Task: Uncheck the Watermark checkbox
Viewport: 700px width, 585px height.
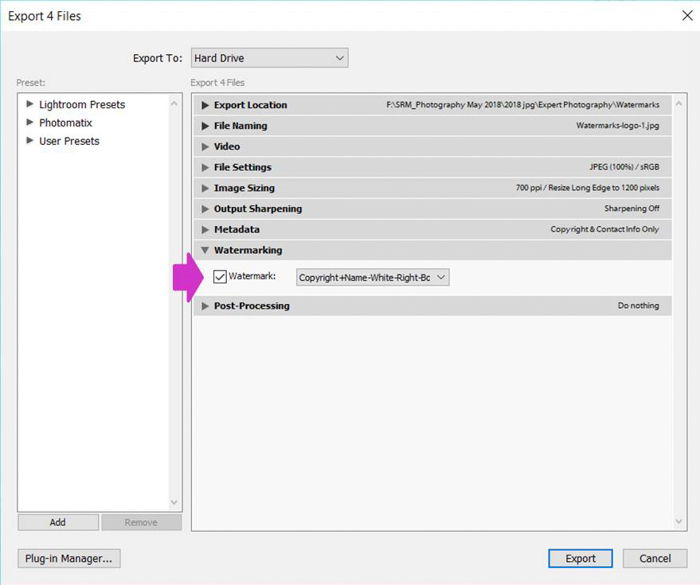Action: click(220, 277)
